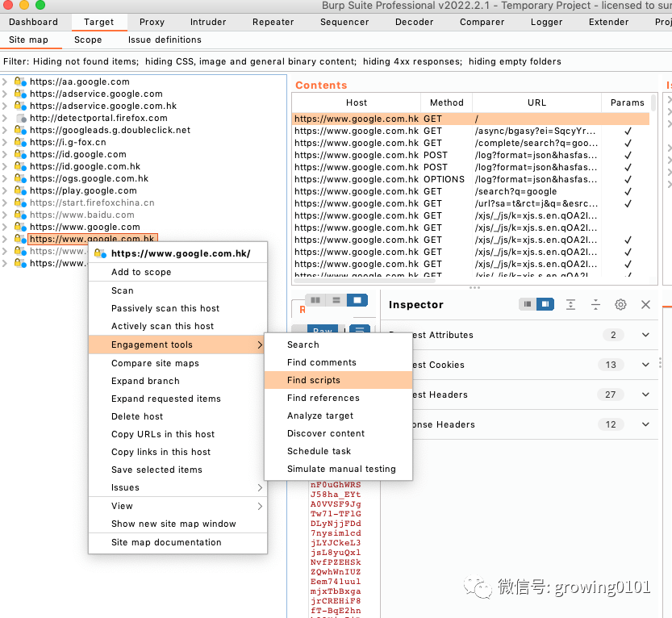
Task: Expand Request Cookies section chevron
Action: [x=645, y=365]
